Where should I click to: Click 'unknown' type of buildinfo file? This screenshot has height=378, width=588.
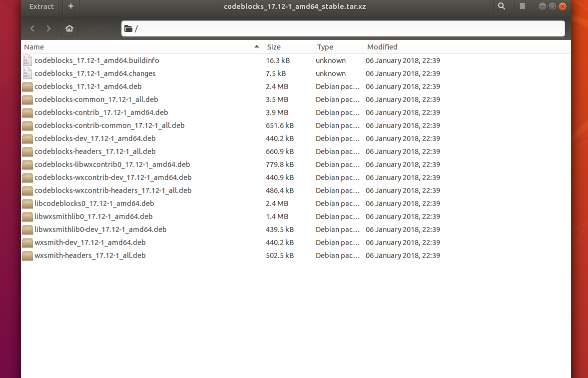click(x=331, y=60)
